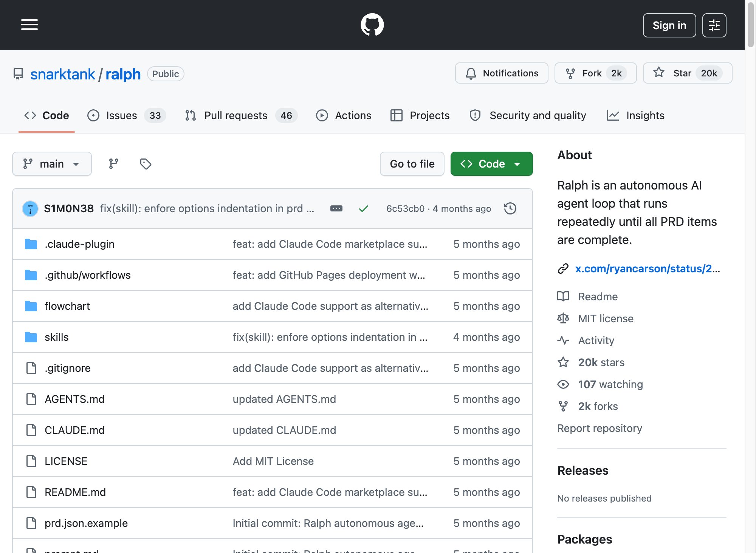Open 'updated AGENTS.md' commit message
756x553 pixels.
[284, 399]
